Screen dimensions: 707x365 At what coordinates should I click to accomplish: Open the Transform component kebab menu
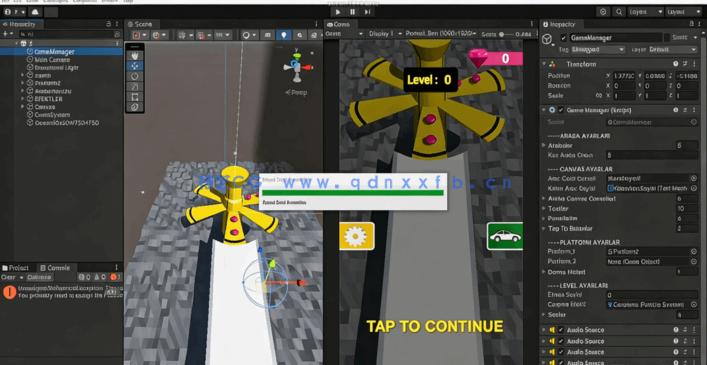point(695,64)
